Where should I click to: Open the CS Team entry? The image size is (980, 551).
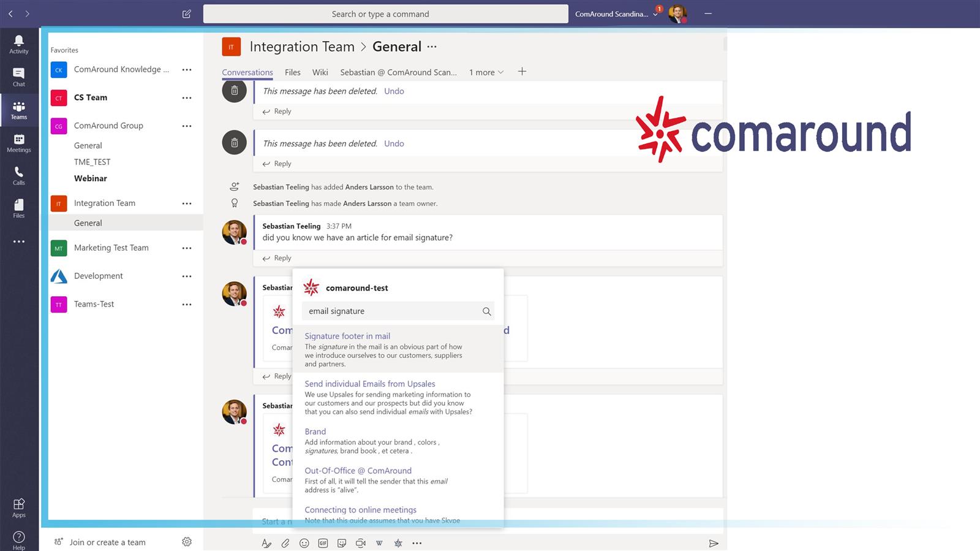point(91,97)
